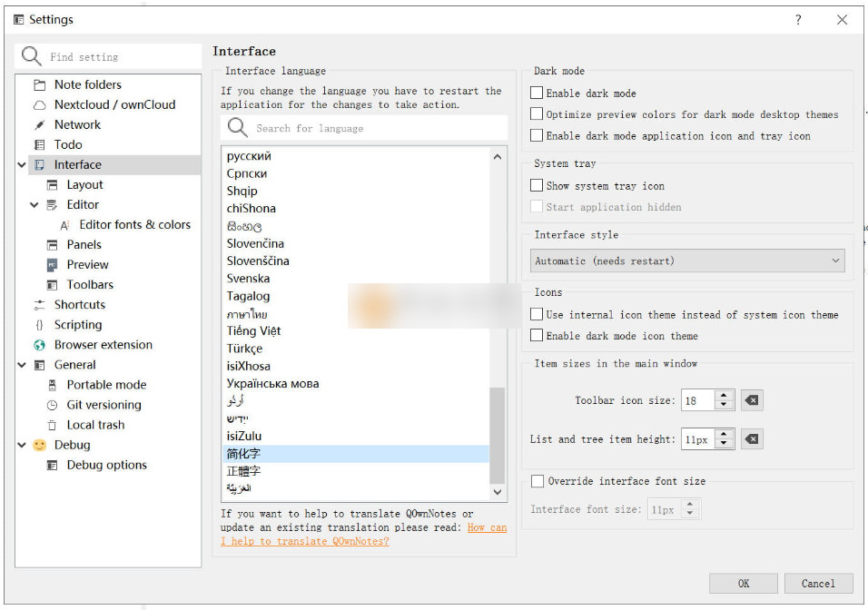Click the Portable mode icon
Screen dimensions: 868x610
pyautogui.click(x=52, y=385)
